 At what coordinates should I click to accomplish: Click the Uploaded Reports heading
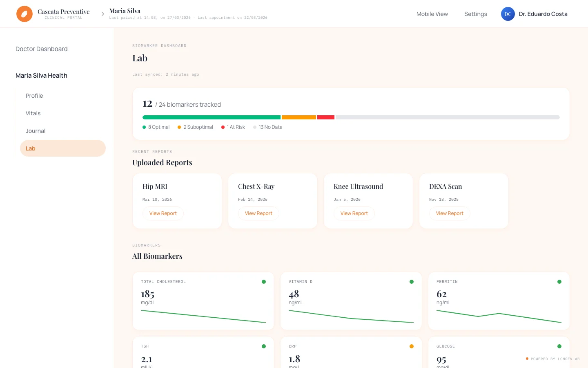tap(162, 163)
